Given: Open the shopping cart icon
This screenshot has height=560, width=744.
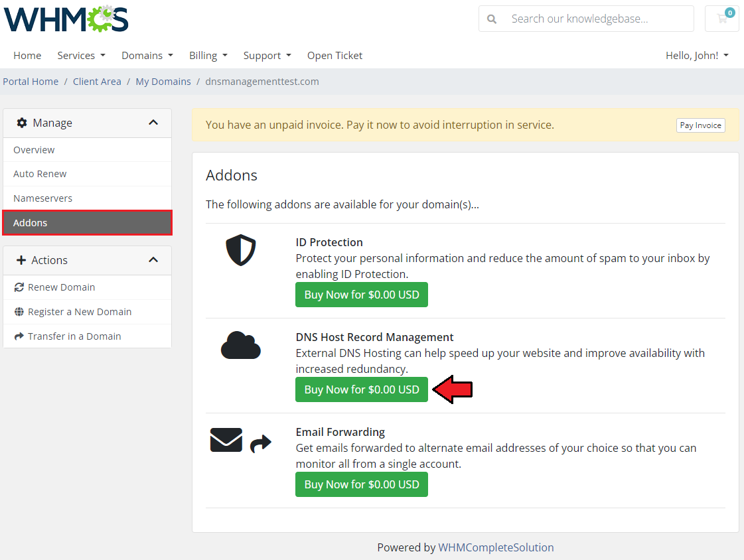Looking at the screenshot, I should tap(722, 19).
